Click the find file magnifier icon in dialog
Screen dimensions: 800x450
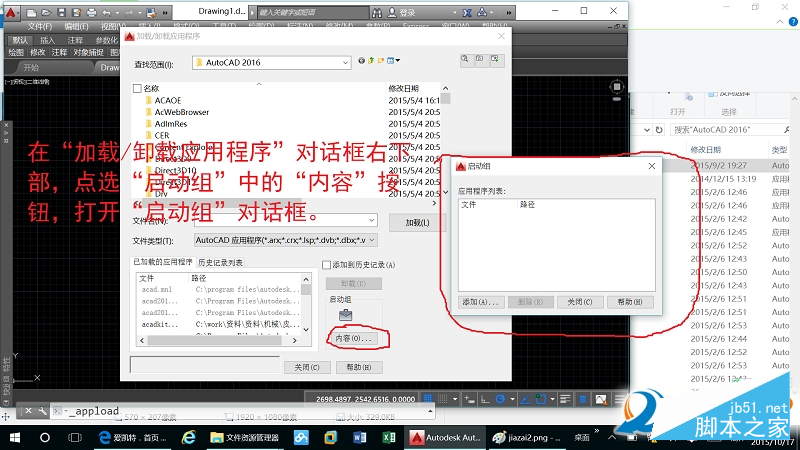[x=465, y=59]
